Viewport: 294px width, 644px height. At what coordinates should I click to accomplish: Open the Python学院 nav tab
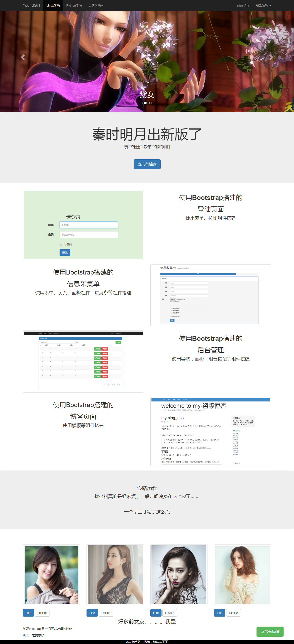click(74, 5)
